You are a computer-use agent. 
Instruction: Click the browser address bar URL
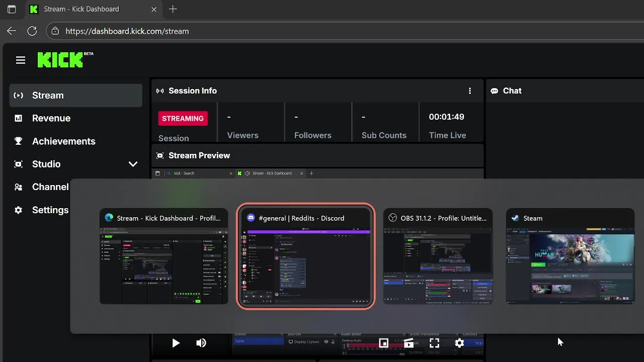(x=127, y=31)
